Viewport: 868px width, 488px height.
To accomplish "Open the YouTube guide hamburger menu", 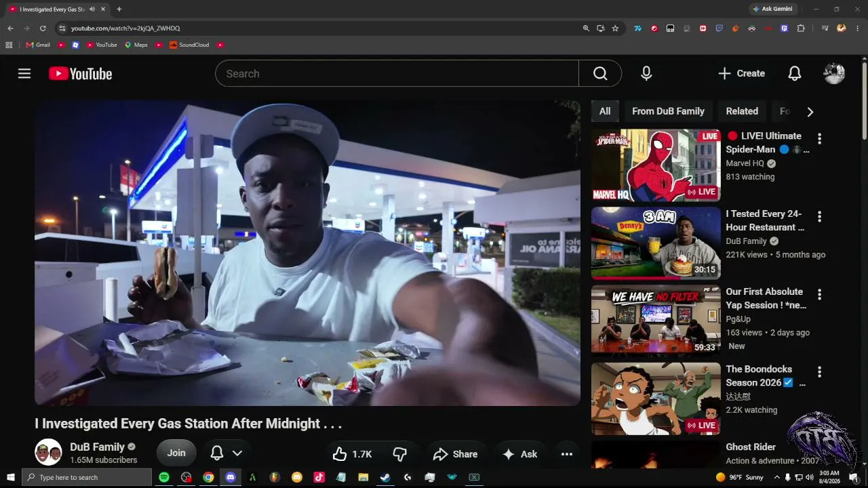I will coord(24,74).
